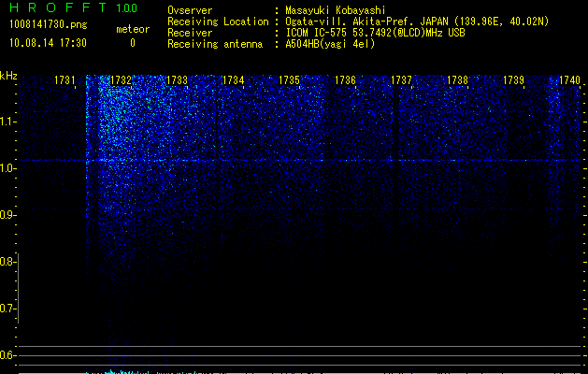Click the 1737 time marker

(401, 80)
